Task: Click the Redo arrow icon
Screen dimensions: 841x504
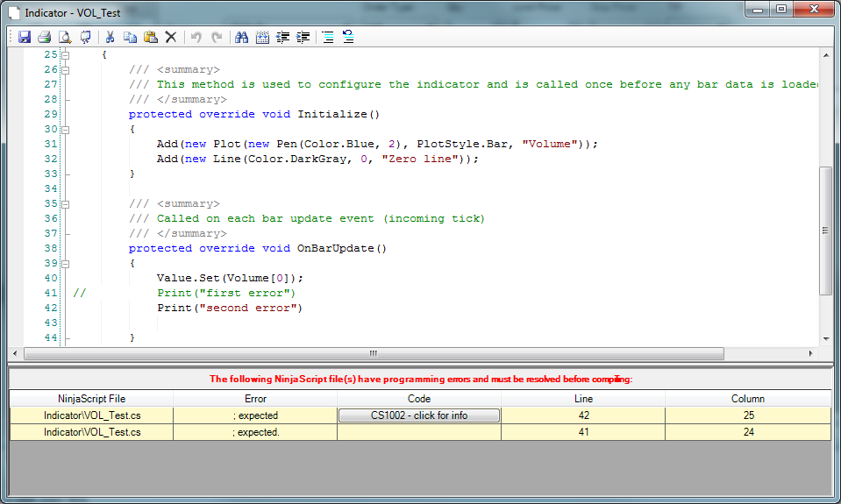Action: (216, 37)
